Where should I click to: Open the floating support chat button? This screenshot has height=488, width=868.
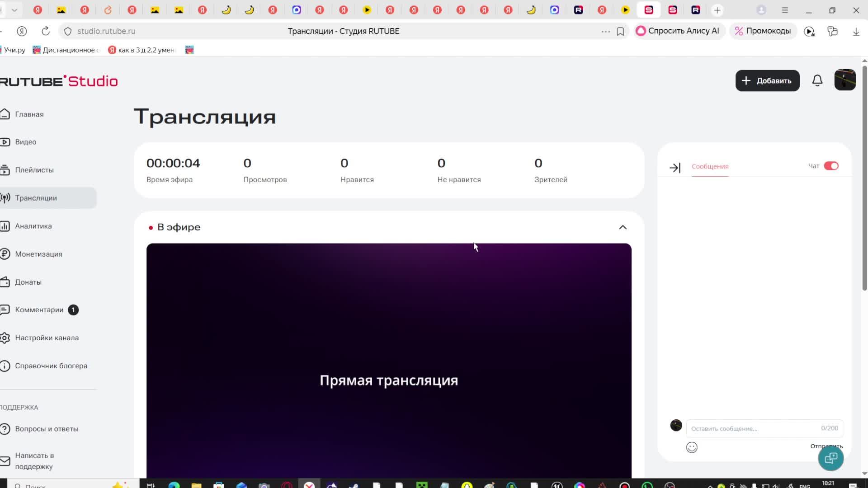click(830, 458)
